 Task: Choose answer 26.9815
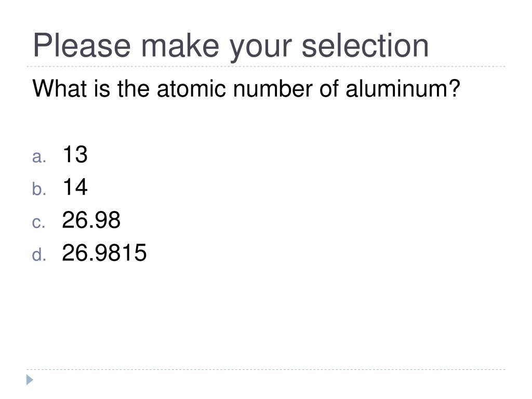click(x=104, y=252)
